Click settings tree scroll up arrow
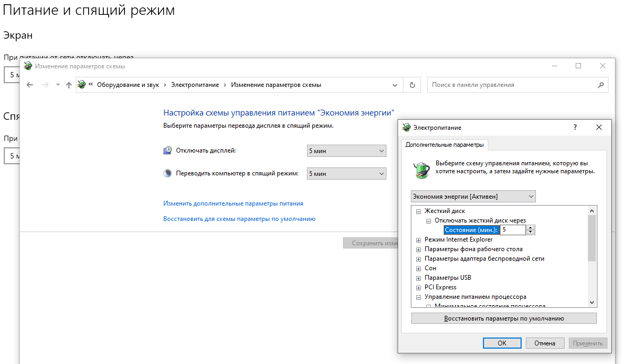Viewport: 625px width, 364px height. [x=592, y=211]
